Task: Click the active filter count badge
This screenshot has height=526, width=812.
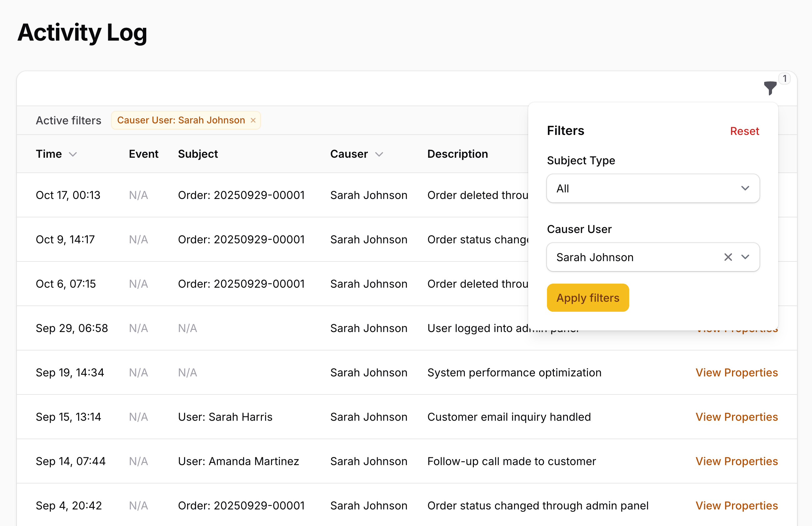Action: pos(785,79)
